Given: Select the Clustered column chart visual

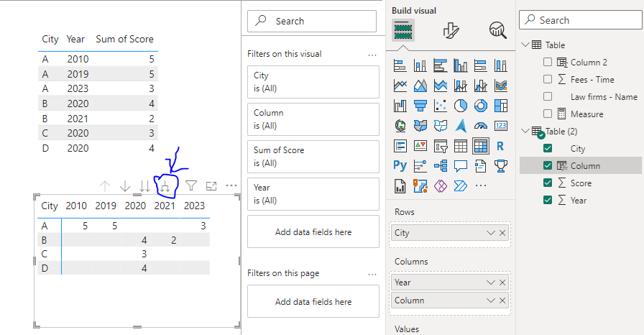Looking at the screenshot, I should (x=461, y=65).
